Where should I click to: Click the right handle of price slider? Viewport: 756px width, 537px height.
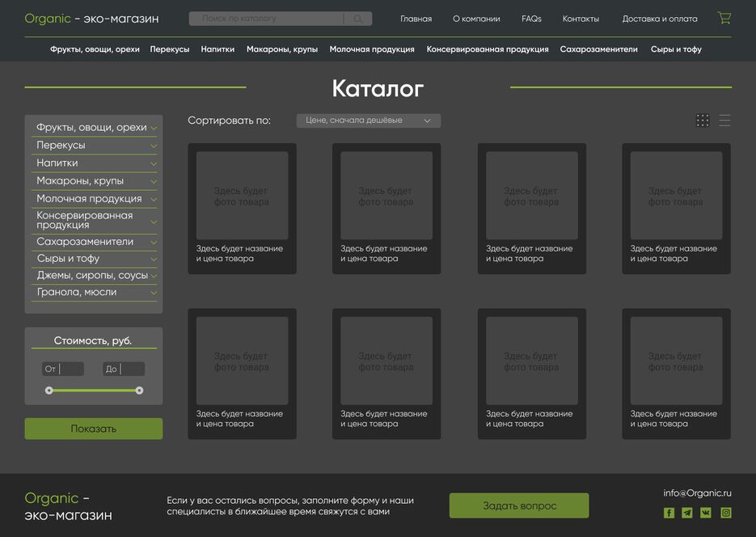pyautogui.click(x=139, y=391)
